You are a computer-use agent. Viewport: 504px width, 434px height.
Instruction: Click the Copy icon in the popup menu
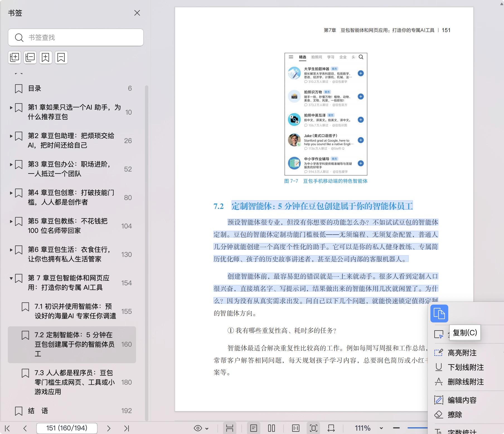pos(439,314)
